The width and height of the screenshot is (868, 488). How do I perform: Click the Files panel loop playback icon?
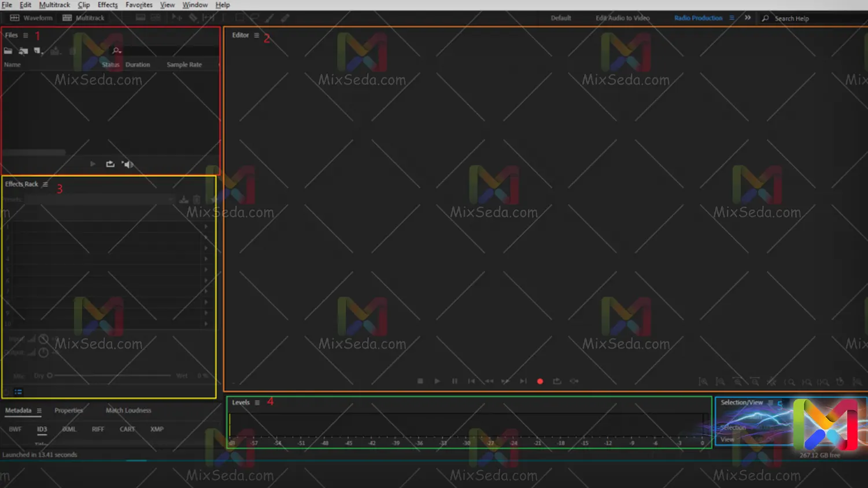pos(110,164)
